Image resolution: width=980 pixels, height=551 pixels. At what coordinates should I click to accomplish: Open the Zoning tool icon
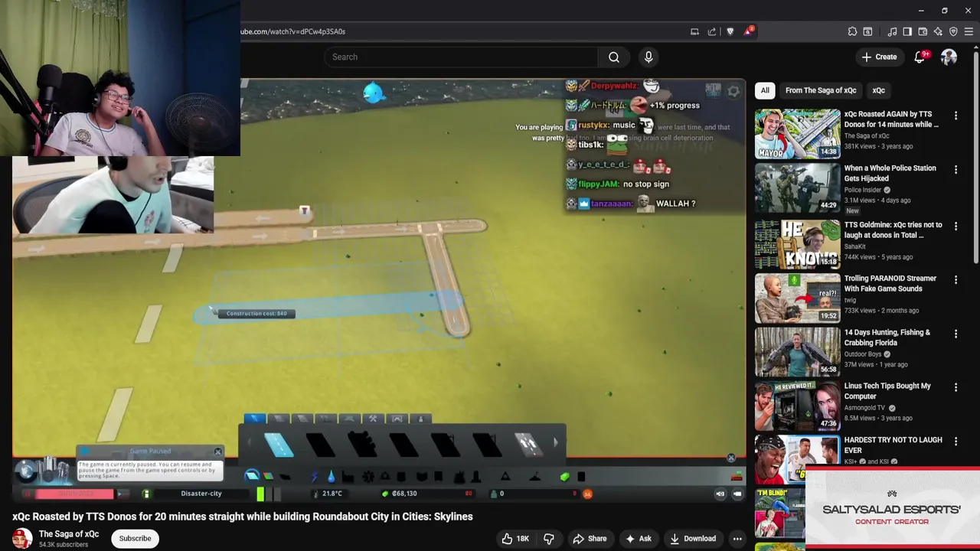(x=268, y=477)
